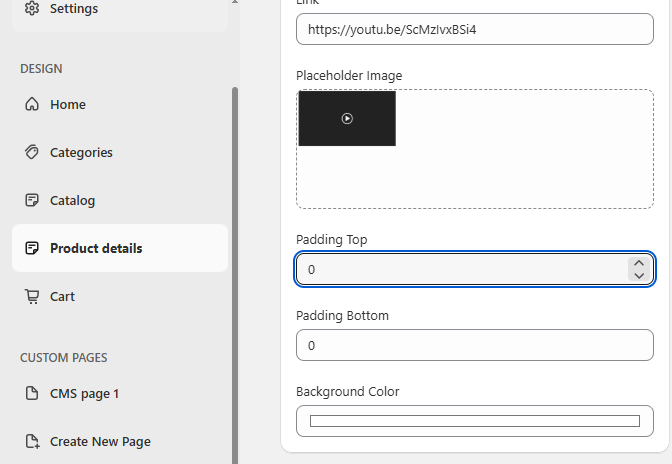Increase Padding Top with up arrow
This screenshot has height=464, width=672.
click(639, 263)
